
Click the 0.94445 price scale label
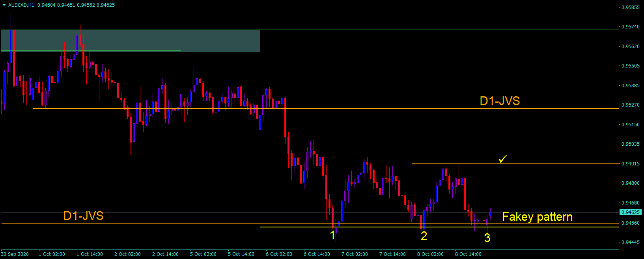(x=631, y=242)
